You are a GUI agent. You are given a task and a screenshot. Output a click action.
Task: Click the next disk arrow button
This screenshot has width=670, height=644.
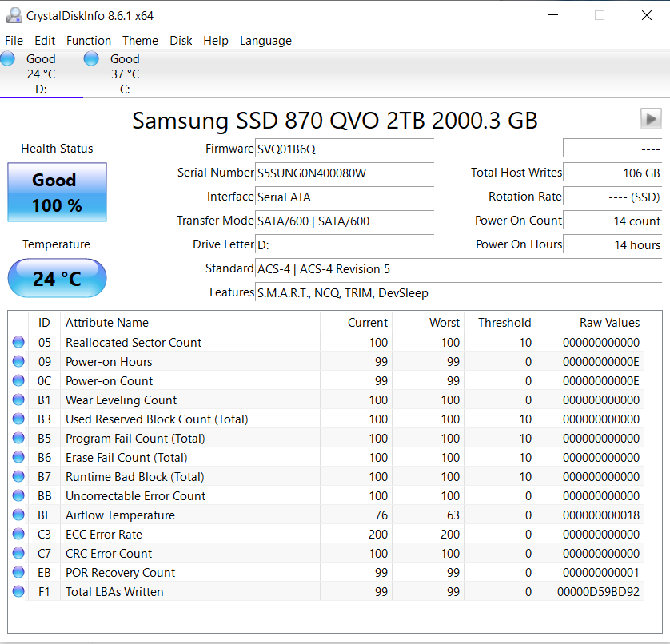tap(651, 119)
